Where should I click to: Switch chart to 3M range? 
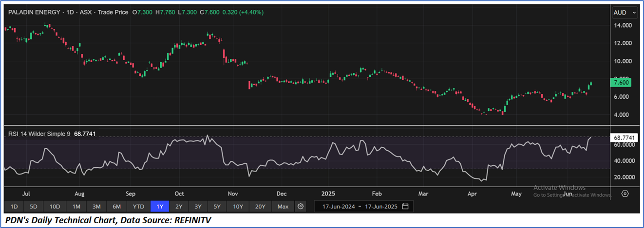pos(96,206)
